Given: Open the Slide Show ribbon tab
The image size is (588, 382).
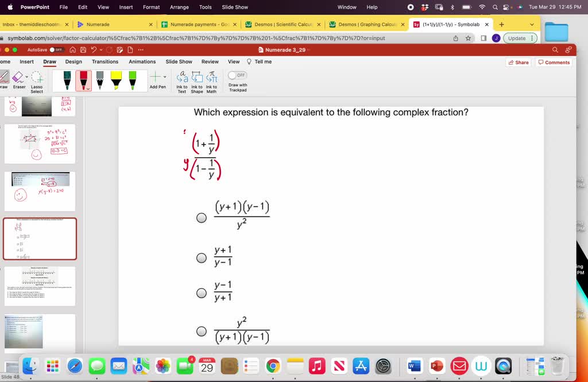Looking at the screenshot, I should (179, 62).
